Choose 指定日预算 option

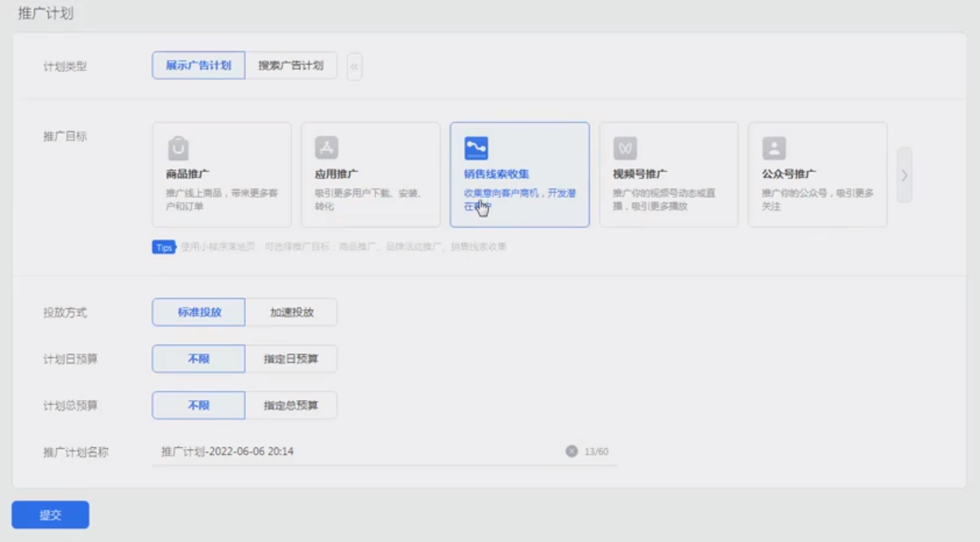click(x=291, y=359)
